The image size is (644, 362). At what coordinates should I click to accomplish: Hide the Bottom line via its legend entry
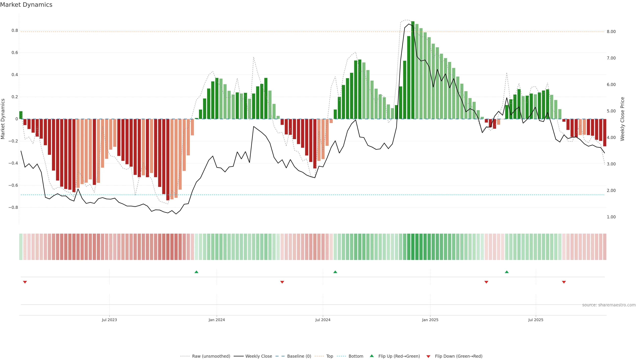click(x=356, y=356)
